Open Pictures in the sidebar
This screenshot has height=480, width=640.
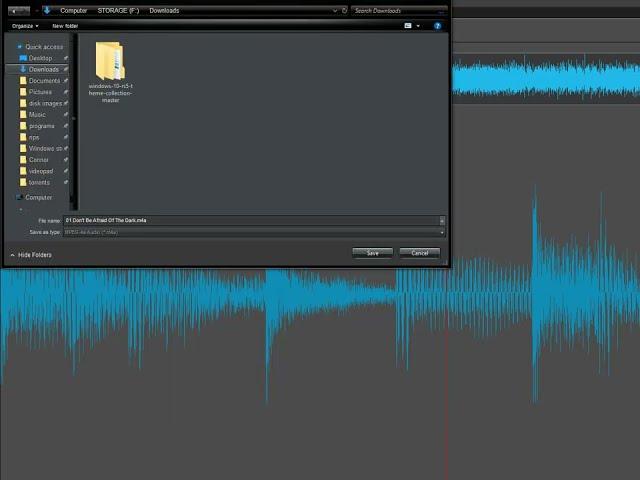click(x=40, y=92)
